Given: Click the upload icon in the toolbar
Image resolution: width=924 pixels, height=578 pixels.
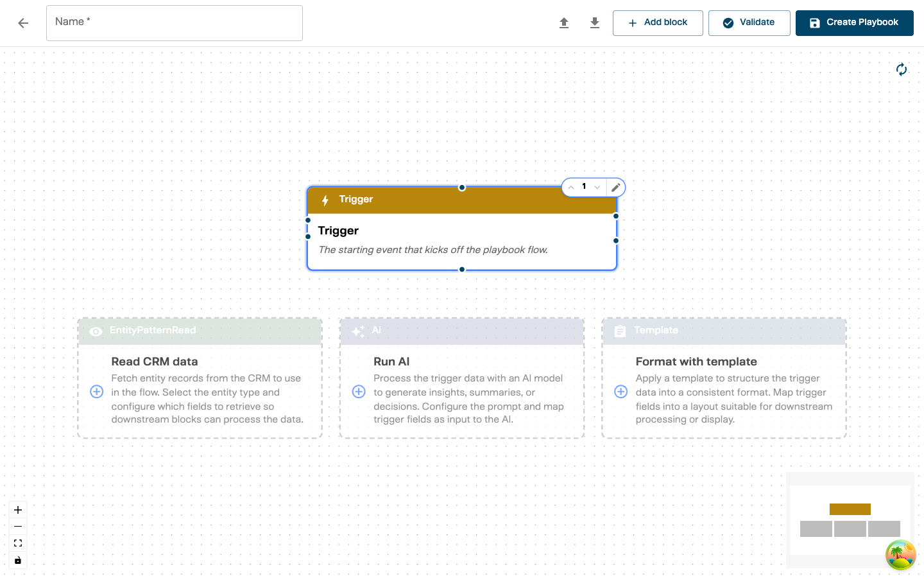Looking at the screenshot, I should pos(564,23).
